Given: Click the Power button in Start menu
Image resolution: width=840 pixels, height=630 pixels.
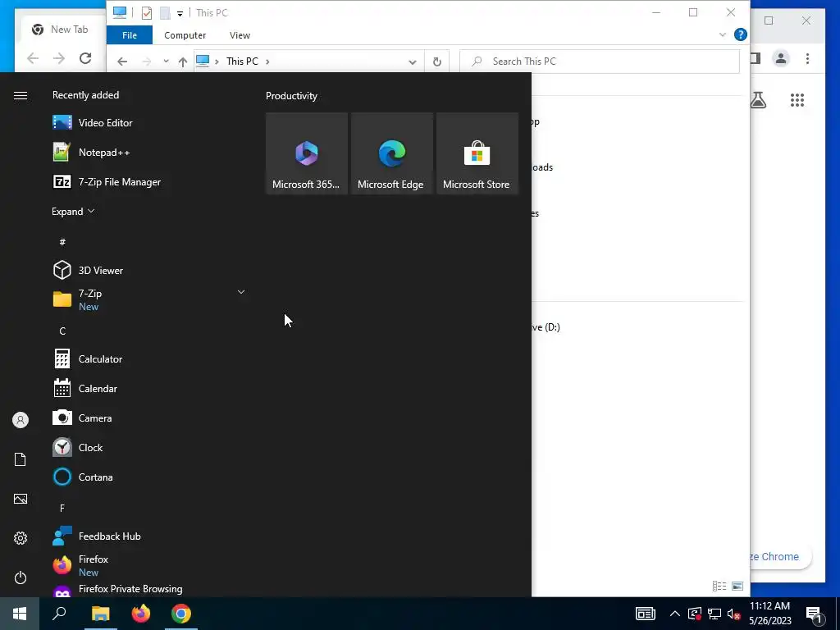Looking at the screenshot, I should click(21, 577).
